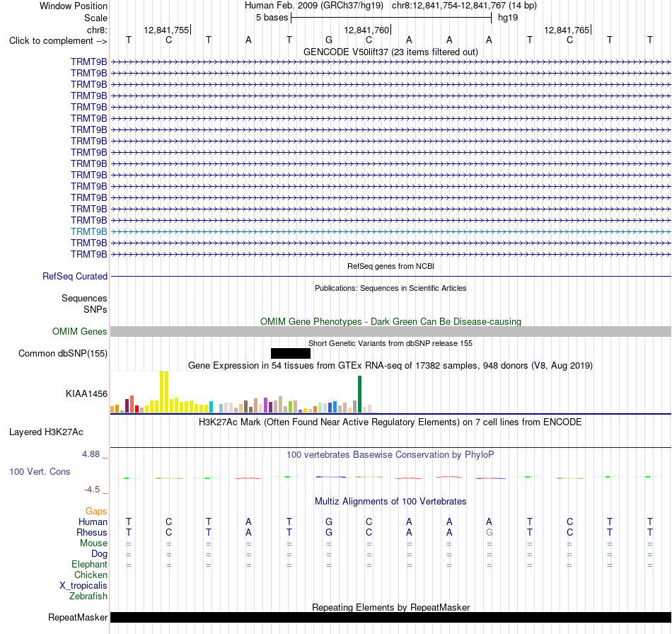Click the chr8: ruler label
Viewport: 672px width, 634px height.
[x=98, y=30]
